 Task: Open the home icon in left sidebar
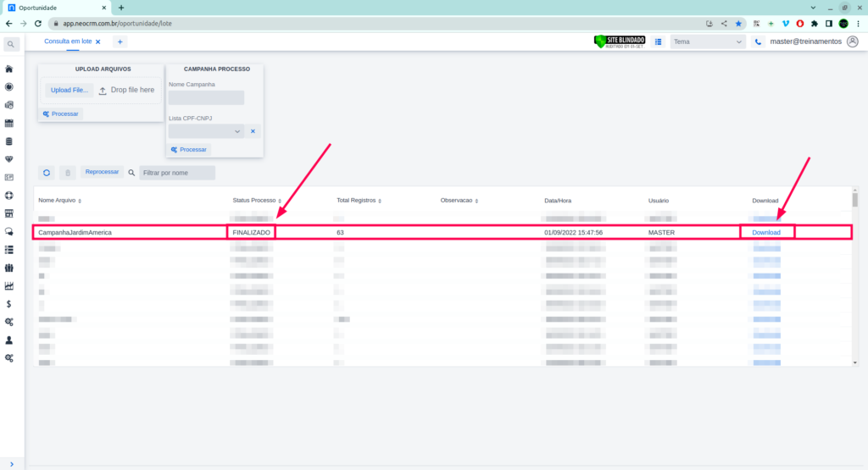9,69
